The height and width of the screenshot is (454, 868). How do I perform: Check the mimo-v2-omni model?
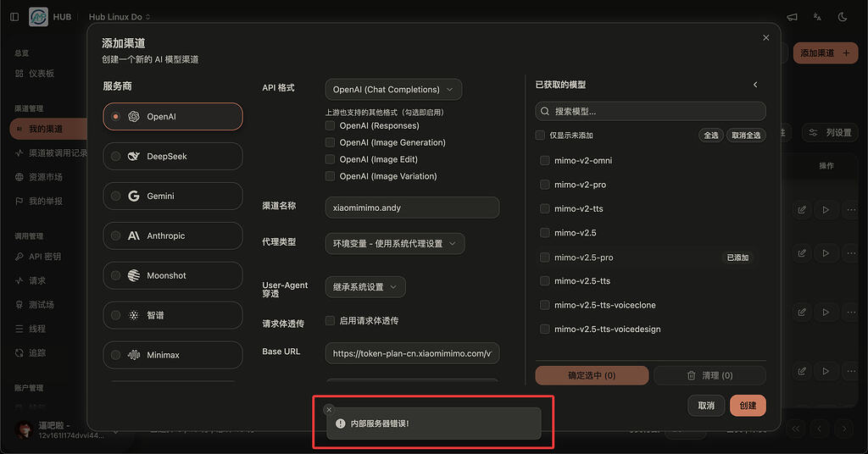tap(545, 160)
